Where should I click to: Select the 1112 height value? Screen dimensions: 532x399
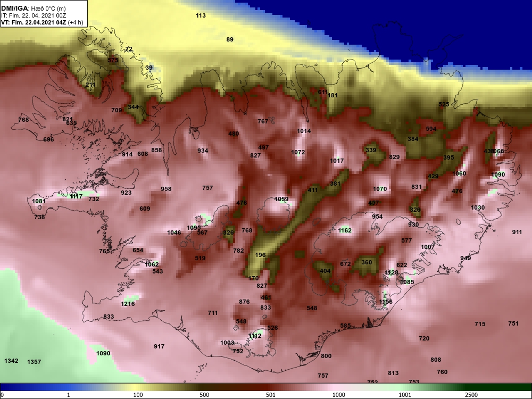[x=255, y=336]
